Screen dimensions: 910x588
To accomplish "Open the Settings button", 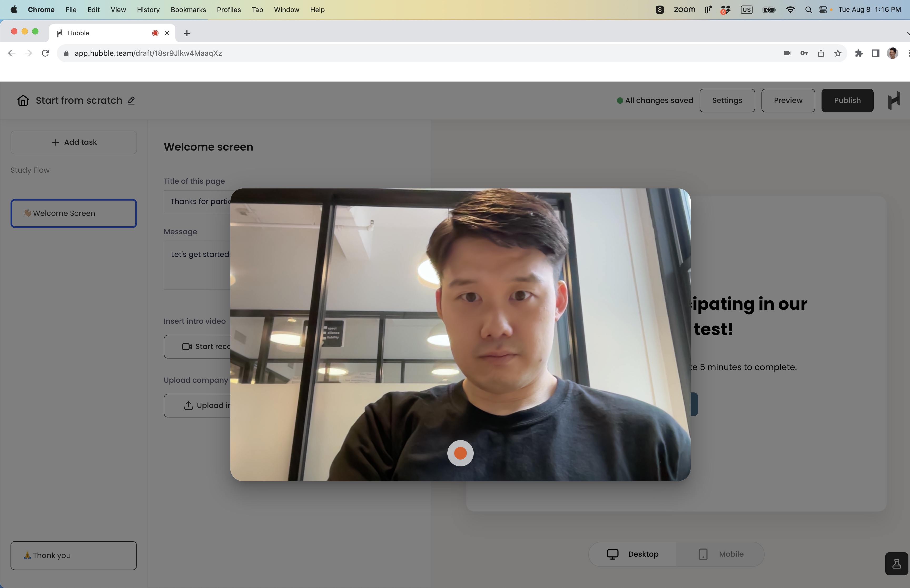I will [x=727, y=101].
